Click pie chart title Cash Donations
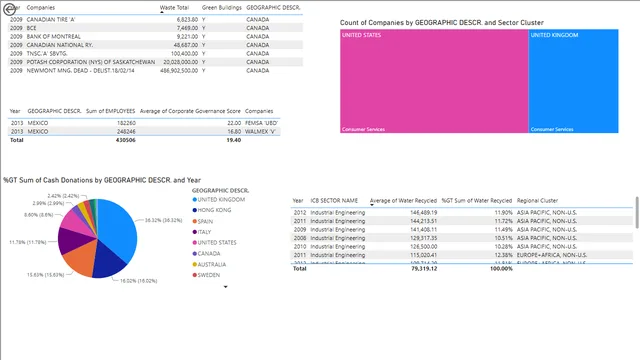This screenshot has width=640, height=360. [x=102, y=180]
